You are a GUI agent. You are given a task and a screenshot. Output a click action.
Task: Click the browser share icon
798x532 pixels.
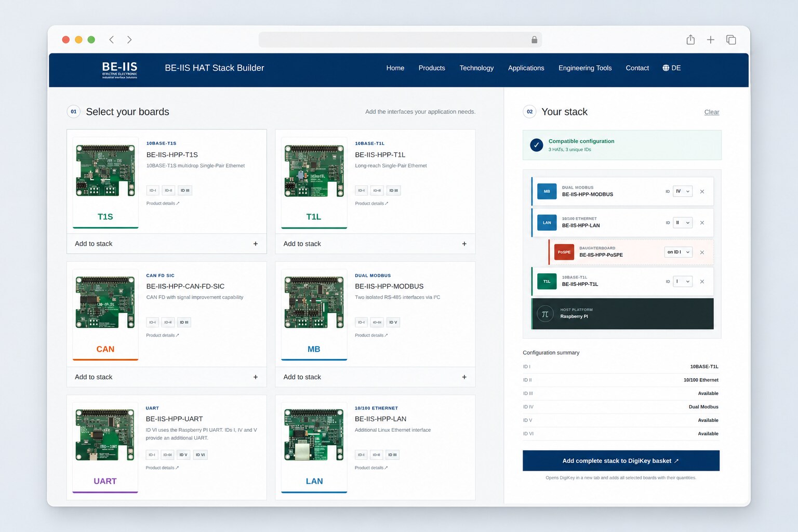(690, 39)
